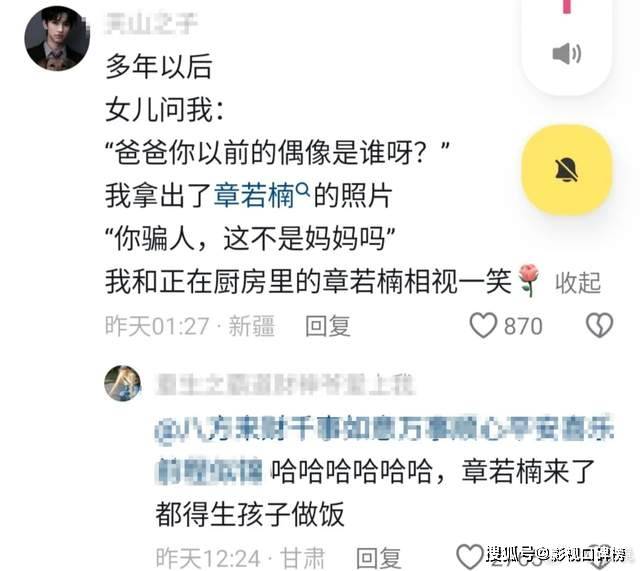The image size is (640, 571).
Task: Tap the pink volume level bar
Action: click(567, 6)
